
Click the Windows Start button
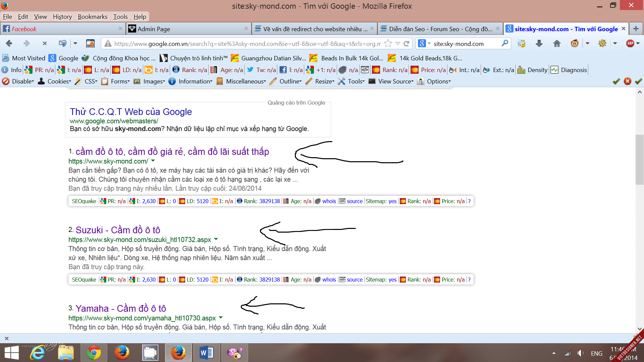(12, 353)
